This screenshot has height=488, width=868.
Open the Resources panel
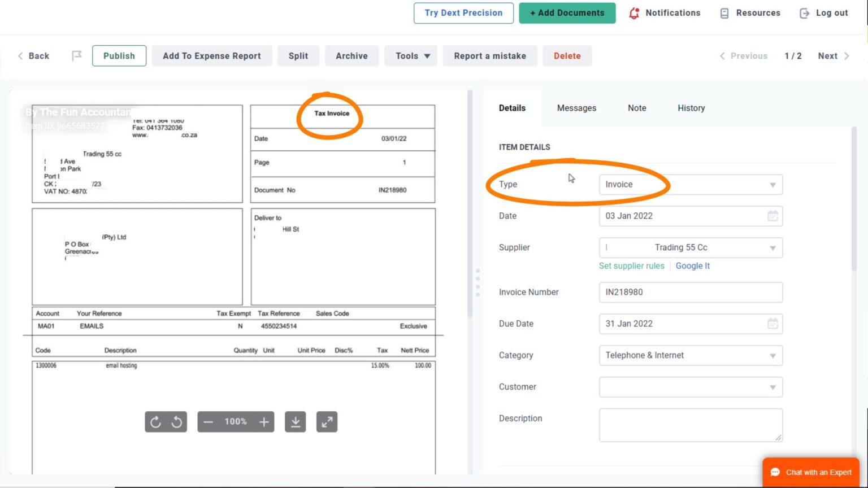749,12
